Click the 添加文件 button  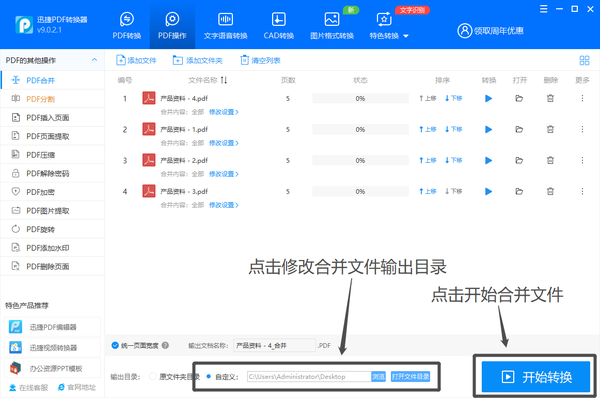pyautogui.click(x=136, y=60)
